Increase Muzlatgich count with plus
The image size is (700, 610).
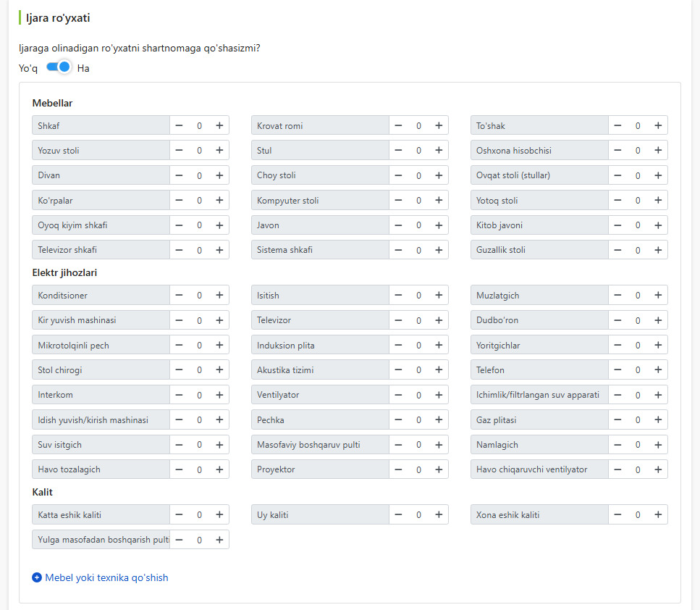click(x=658, y=296)
